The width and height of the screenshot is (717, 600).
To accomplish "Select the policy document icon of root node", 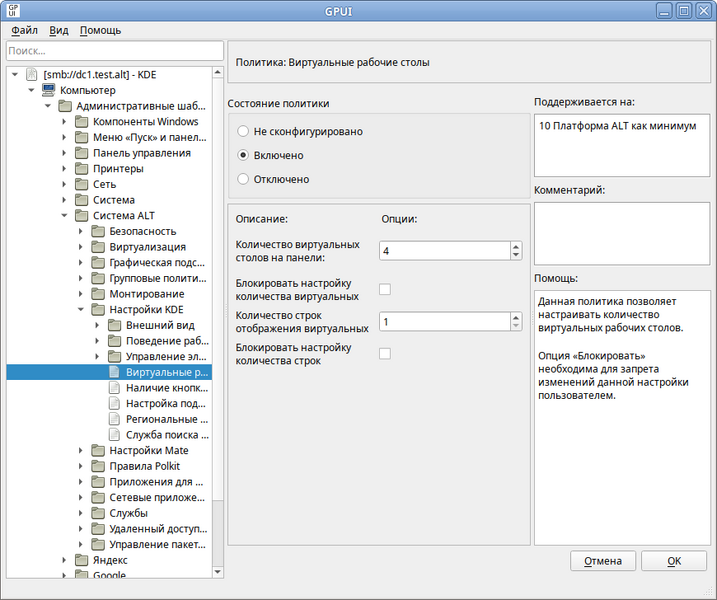I will [x=32, y=74].
